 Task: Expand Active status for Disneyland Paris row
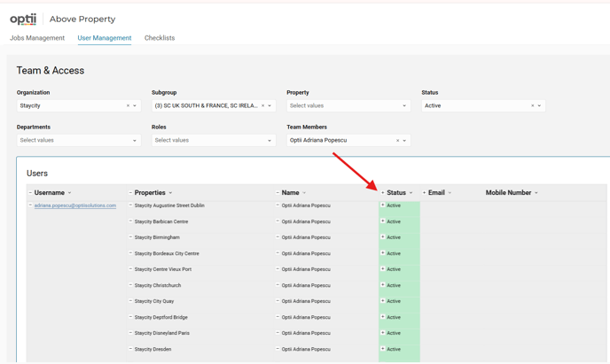pyautogui.click(x=383, y=333)
